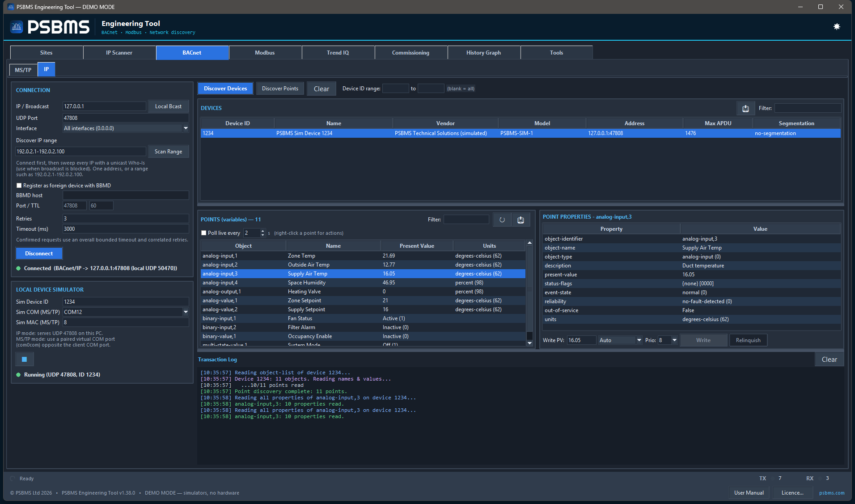Image resolution: width=855 pixels, height=504 pixels.
Task: Click the points list scroll down arrow
Action: pyautogui.click(x=530, y=343)
